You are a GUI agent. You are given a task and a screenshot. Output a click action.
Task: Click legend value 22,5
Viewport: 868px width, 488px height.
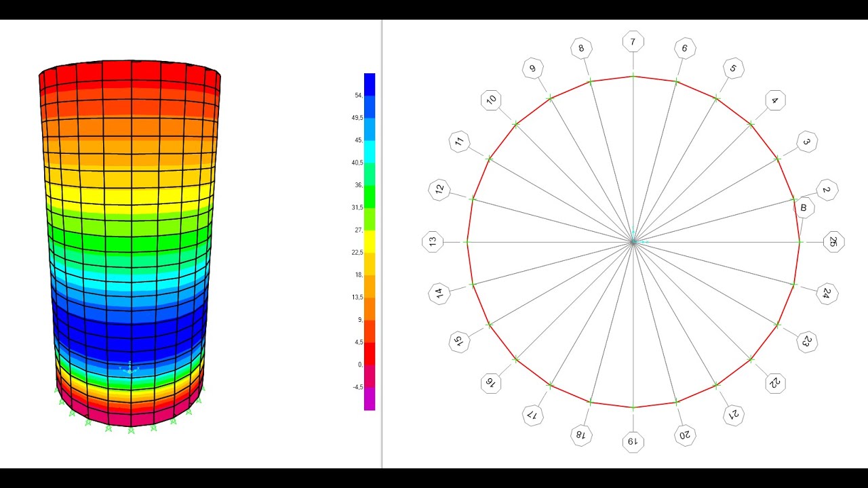(x=357, y=252)
